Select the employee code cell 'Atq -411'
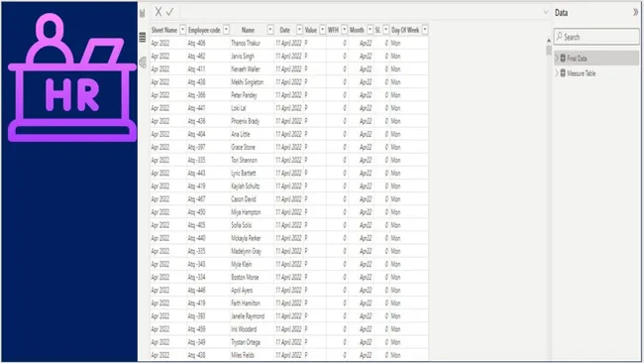 click(208, 68)
